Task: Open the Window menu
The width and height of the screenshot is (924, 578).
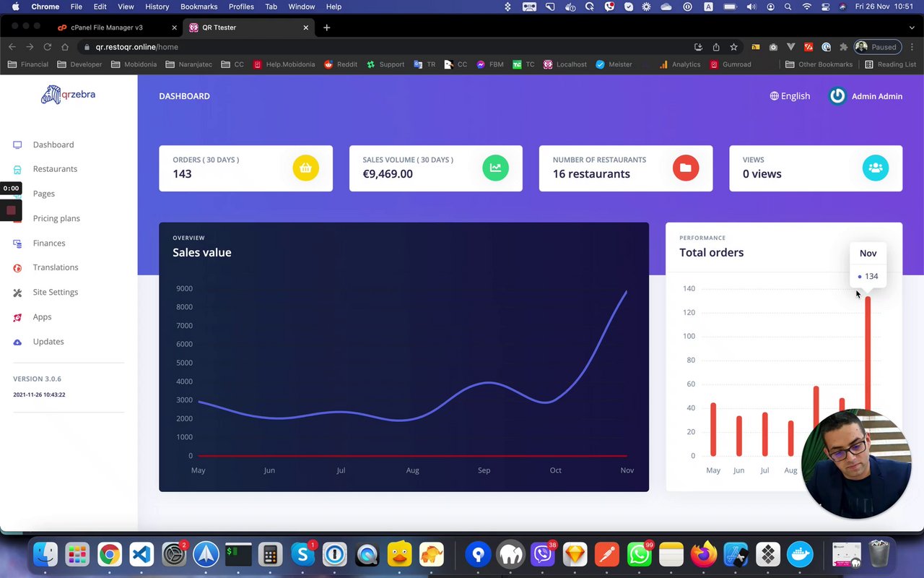Action: pyautogui.click(x=302, y=7)
